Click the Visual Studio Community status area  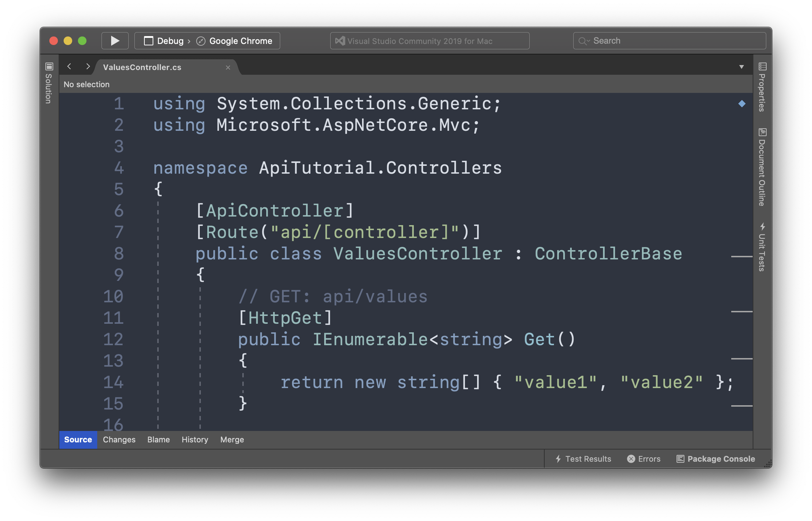point(430,41)
